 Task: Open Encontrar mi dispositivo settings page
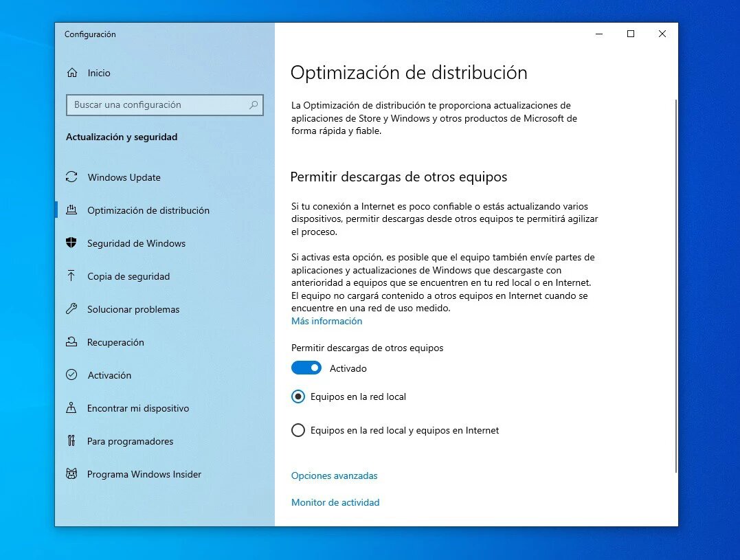(x=137, y=408)
